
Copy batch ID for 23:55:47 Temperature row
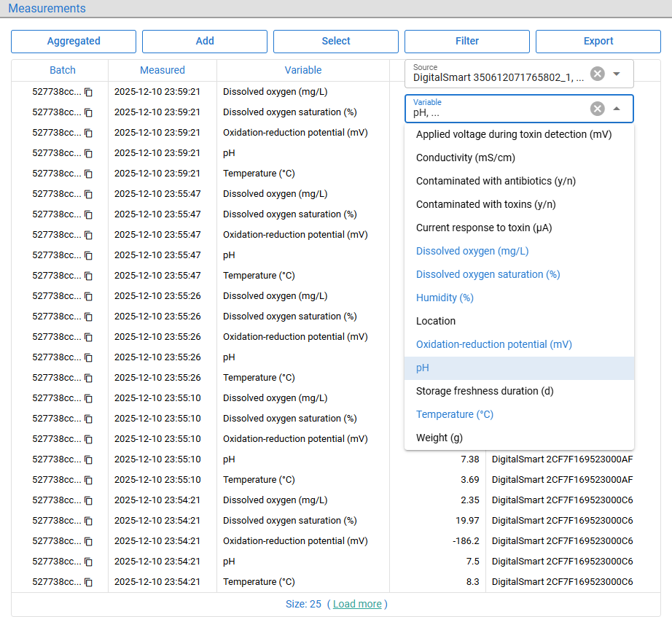pos(88,276)
